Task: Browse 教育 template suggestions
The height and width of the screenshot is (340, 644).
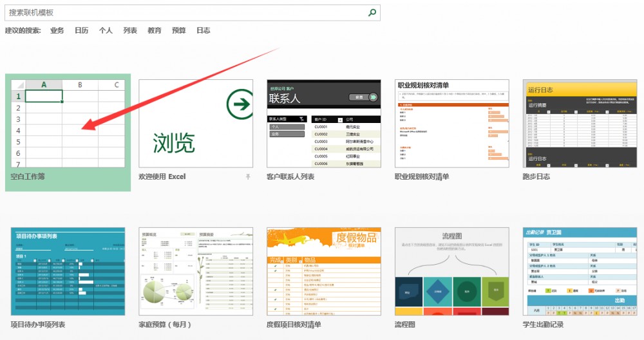Action: coord(155,30)
